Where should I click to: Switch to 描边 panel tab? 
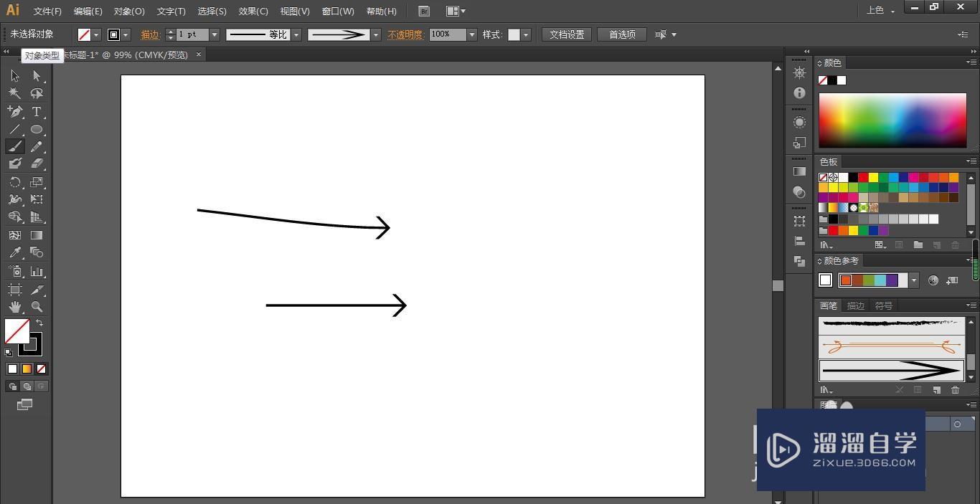coord(856,305)
